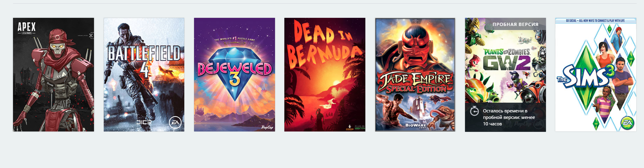Open the Dead in Bermuda game tile
This screenshot has width=644, height=168.
[x=325, y=75]
